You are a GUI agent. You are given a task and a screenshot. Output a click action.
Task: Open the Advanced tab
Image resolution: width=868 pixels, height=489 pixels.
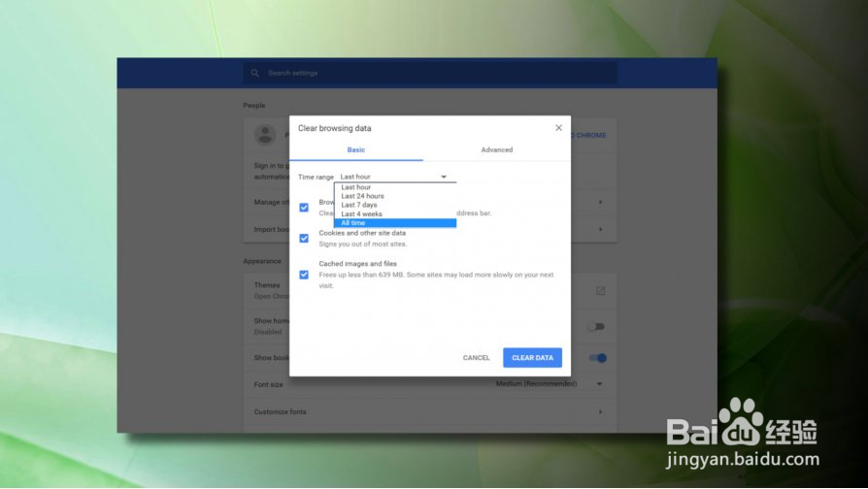coord(496,150)
